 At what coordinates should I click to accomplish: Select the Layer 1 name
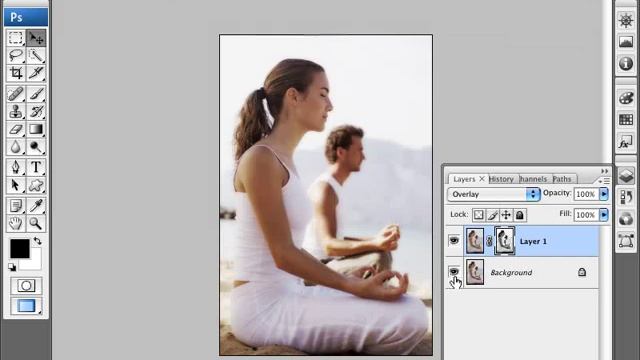[x=533, y=242]
